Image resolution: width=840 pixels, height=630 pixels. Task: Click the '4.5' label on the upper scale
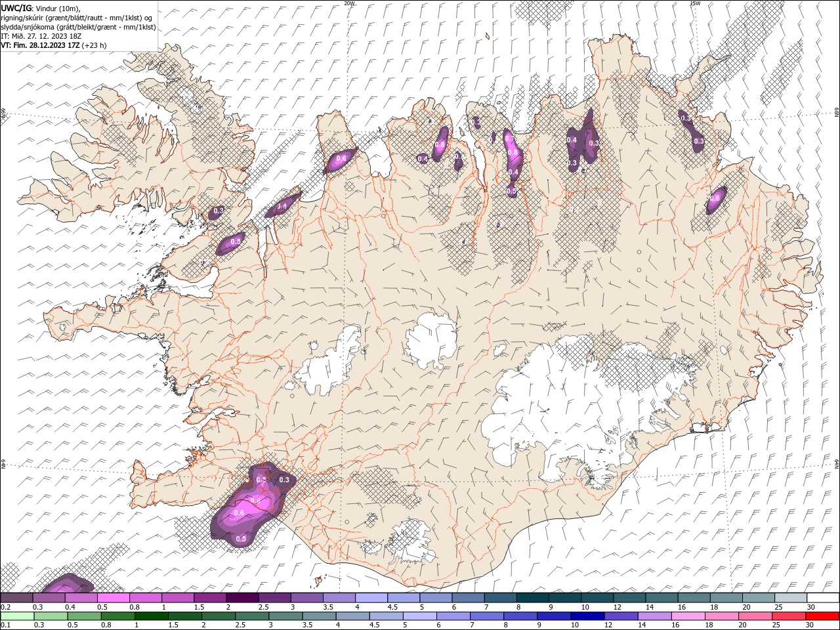(x=392, y=607)
